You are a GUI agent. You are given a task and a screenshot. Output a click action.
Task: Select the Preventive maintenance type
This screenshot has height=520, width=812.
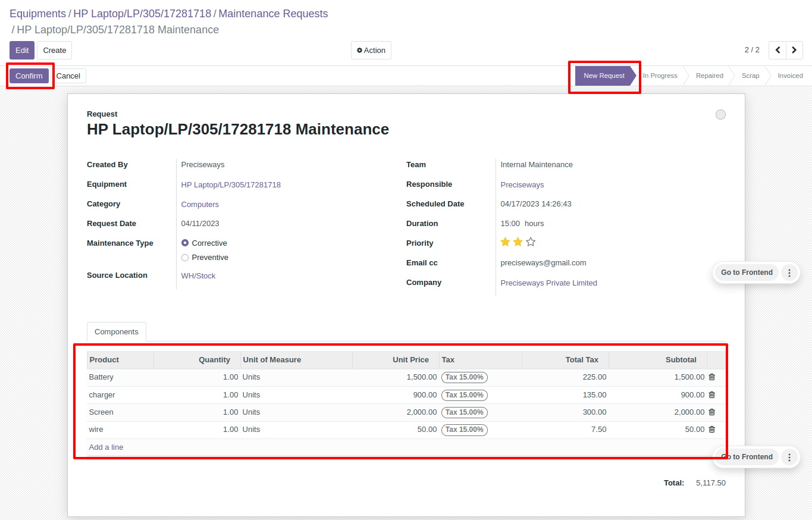click(x=185, y=258)
